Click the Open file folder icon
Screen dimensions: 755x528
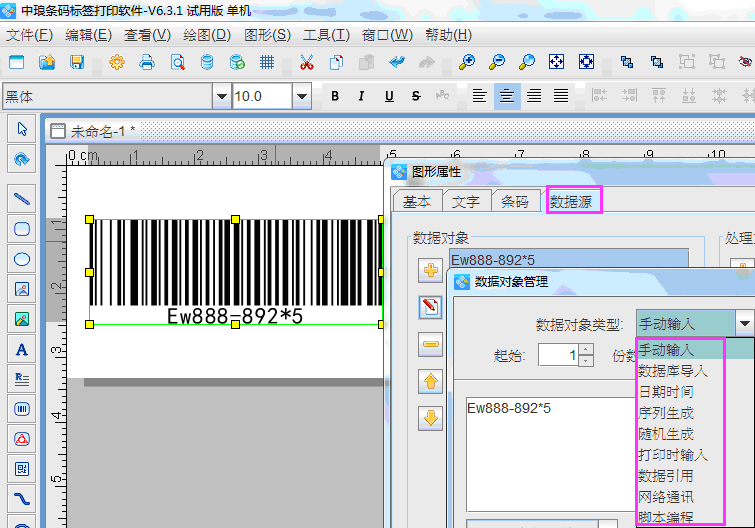coord(47,62)
